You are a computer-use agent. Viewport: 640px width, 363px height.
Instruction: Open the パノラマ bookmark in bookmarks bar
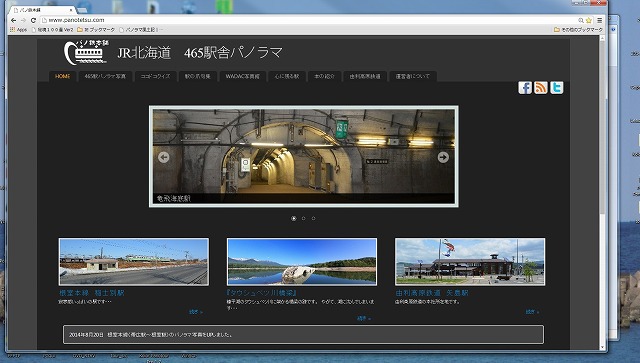pos(141,29)
